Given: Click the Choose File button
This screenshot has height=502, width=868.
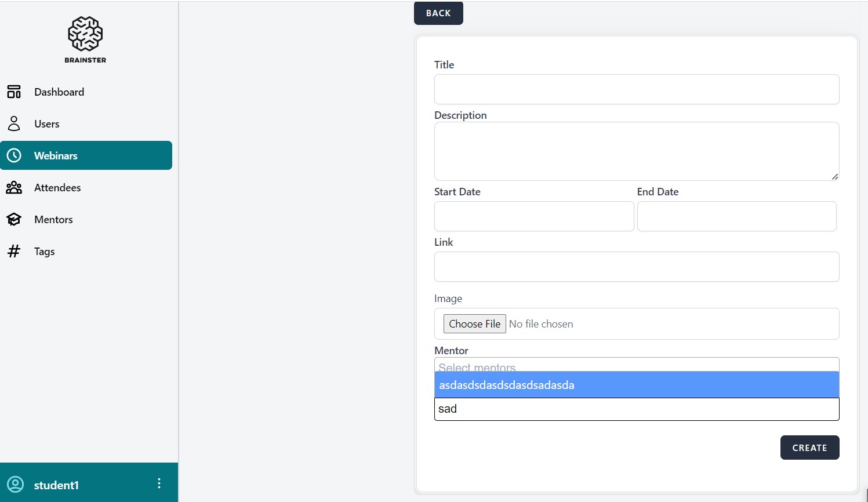Looking at the screenshot, I should pyautogui.click(x=474, y=323).
